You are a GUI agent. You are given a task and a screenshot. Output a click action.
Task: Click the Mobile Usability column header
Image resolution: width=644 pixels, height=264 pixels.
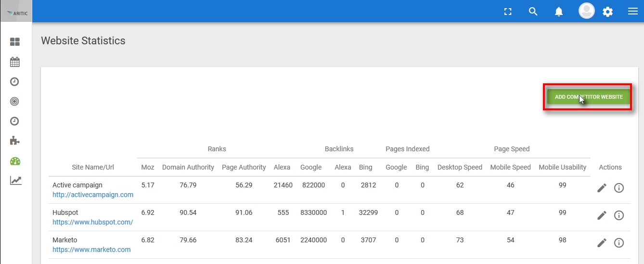pos(563,167)
